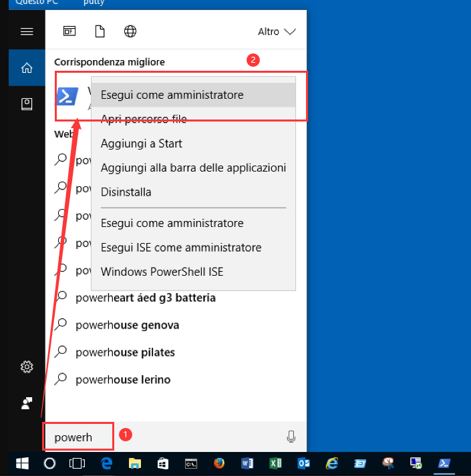
Task: Select Windows PowerShell ISE entry
Action: point(193,272)
